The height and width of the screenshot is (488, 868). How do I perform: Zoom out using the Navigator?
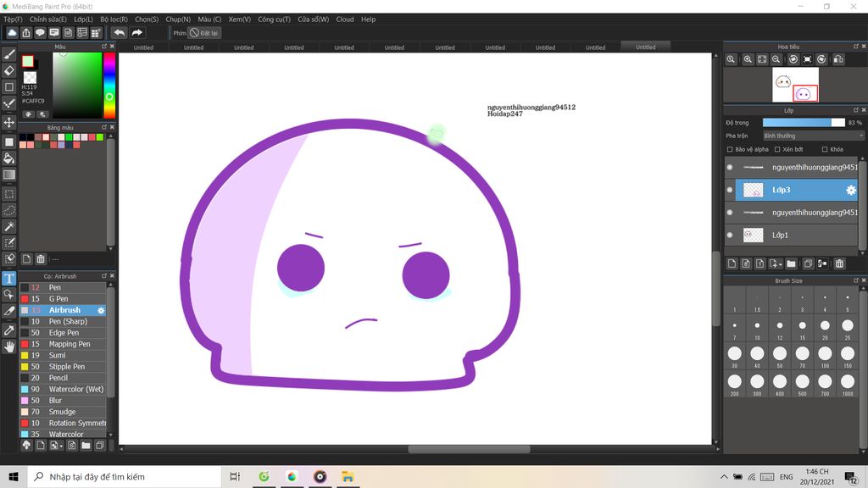(776, 59)
